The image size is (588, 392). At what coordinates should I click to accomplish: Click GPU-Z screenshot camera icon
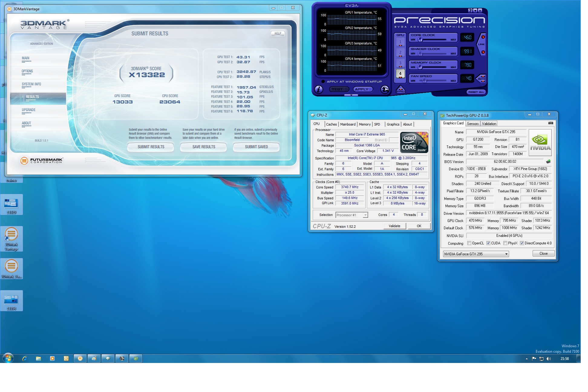coord(550,123)
